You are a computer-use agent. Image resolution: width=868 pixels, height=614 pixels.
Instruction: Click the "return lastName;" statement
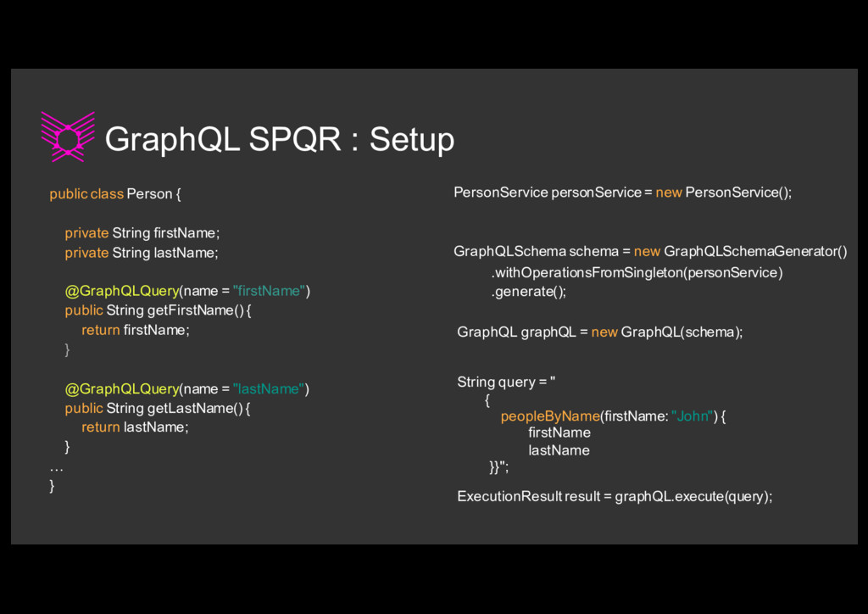click(x=135, y=427)
